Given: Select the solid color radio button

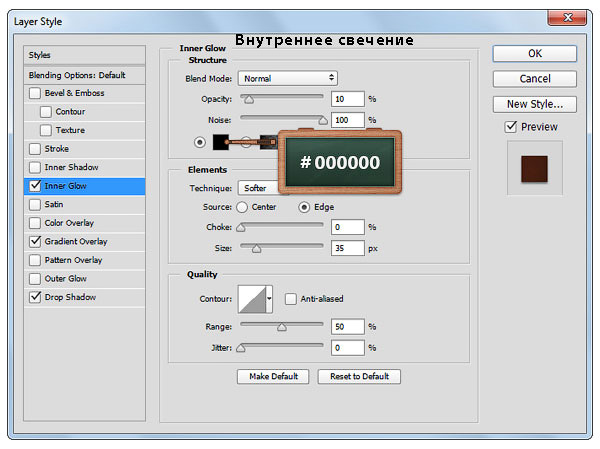Looking at the screenshot, I should pyautogui.click(x=199, y=142).
